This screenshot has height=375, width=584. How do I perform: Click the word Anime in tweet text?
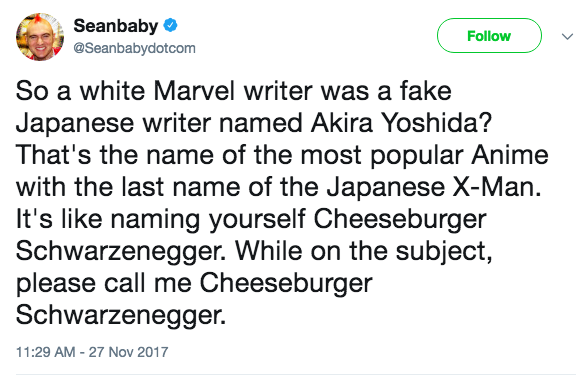tap(510, 155)
